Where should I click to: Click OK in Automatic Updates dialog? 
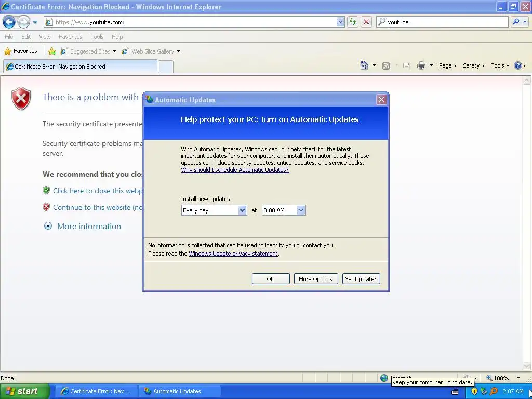click(271, 279)
